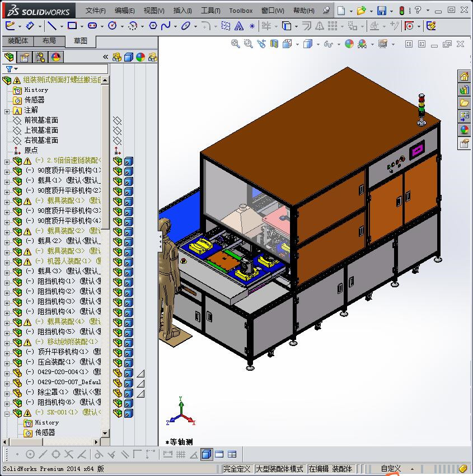Expand the 移动锁附装配<1> node
Viewport: 473px width, 476px height.
pyautogui.click(x=7, y=343)
